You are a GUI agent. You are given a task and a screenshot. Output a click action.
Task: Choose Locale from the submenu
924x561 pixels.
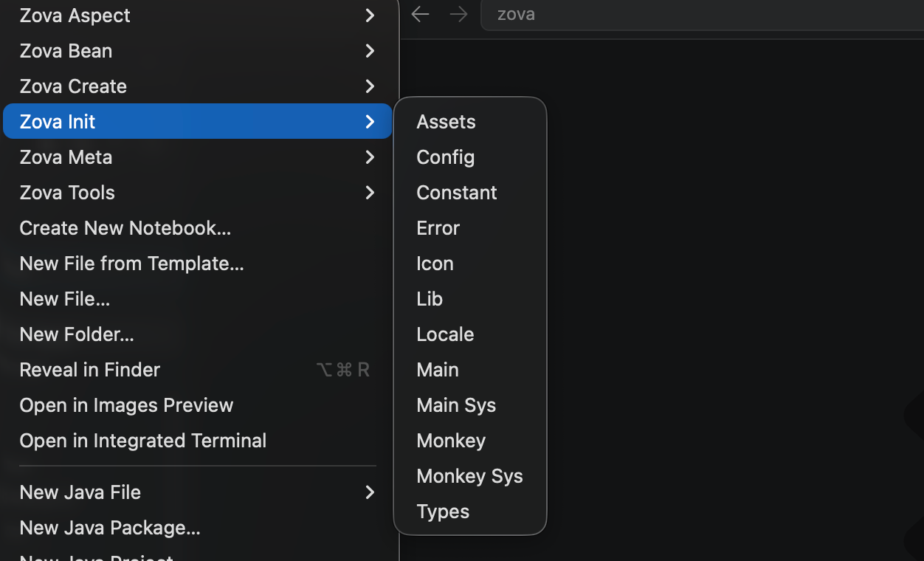point(445,334)
